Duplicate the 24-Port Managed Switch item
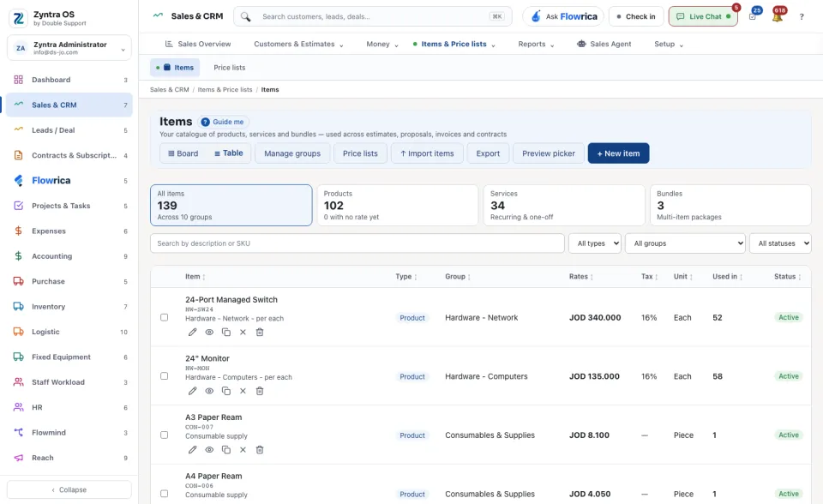Image resolution: width=823 pixels, height=504 pixels. tap(226, 333)
